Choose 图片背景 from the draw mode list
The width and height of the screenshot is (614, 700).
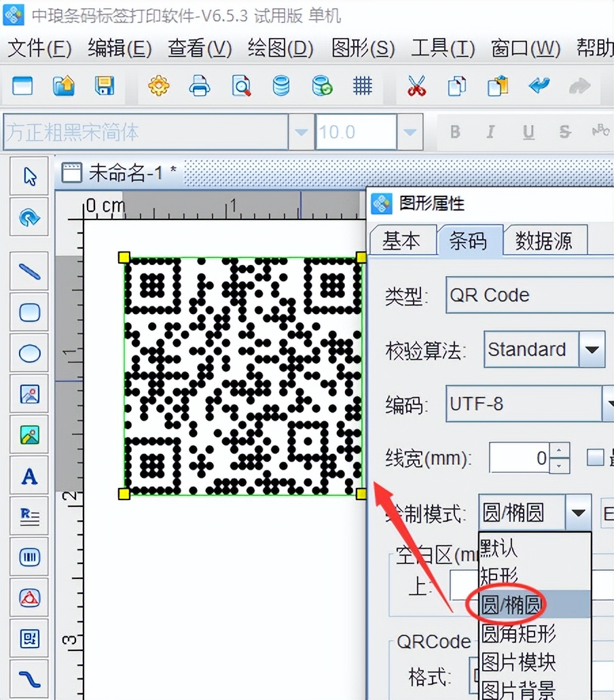coord(535,689)
